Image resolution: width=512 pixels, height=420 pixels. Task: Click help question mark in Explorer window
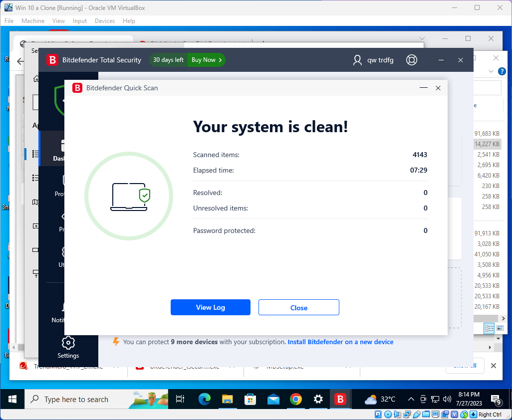pos(502,71)
